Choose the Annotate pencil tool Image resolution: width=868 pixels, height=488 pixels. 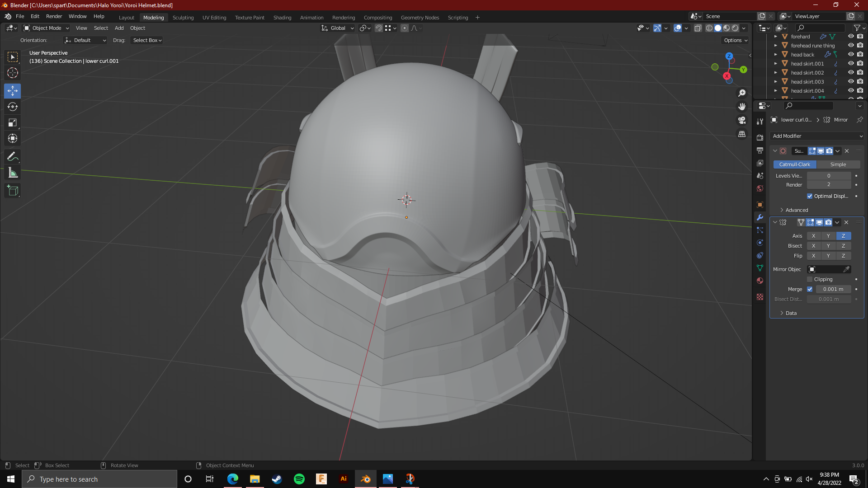pos(13,157)
